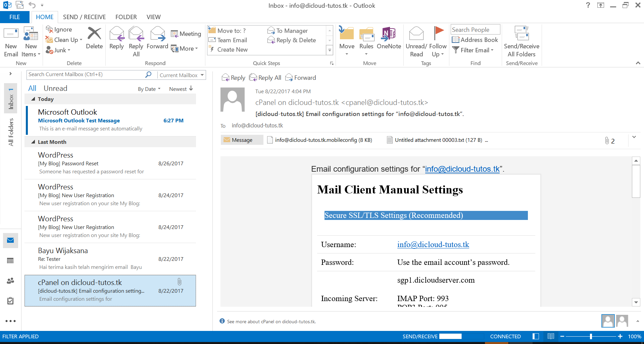This screenshot has width=644, height=344.
Task: Open Bayu Wijaksana Re: Tester email
Action: click(110, 259)
